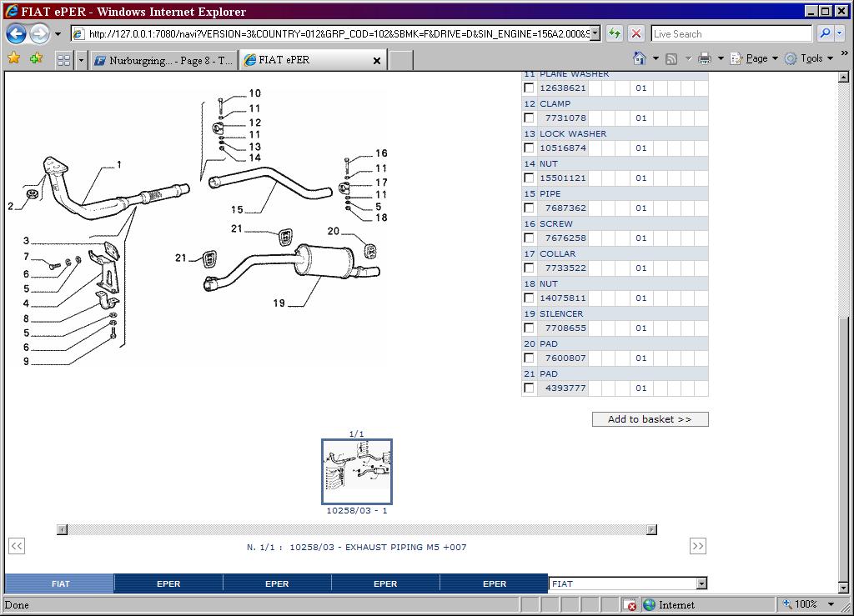Click the thumbnail strip scroll-left arrow
The height and width of the screenshot is (616, 854).
click(62, 529)
